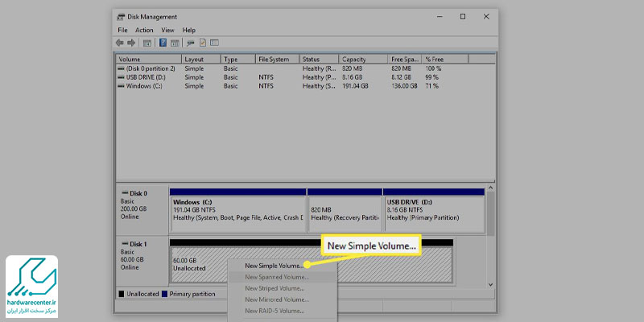Click New Striped Volume... in the context menu
The height and width of the screenshot is (322, 644).
click(283, 288)
